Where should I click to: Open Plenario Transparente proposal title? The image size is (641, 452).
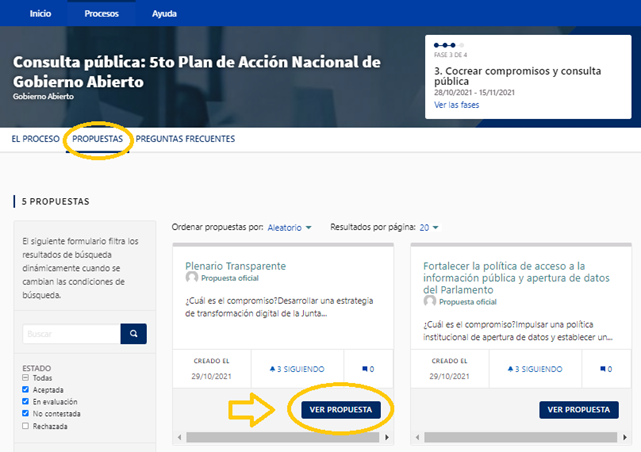[x=235, y=266]
